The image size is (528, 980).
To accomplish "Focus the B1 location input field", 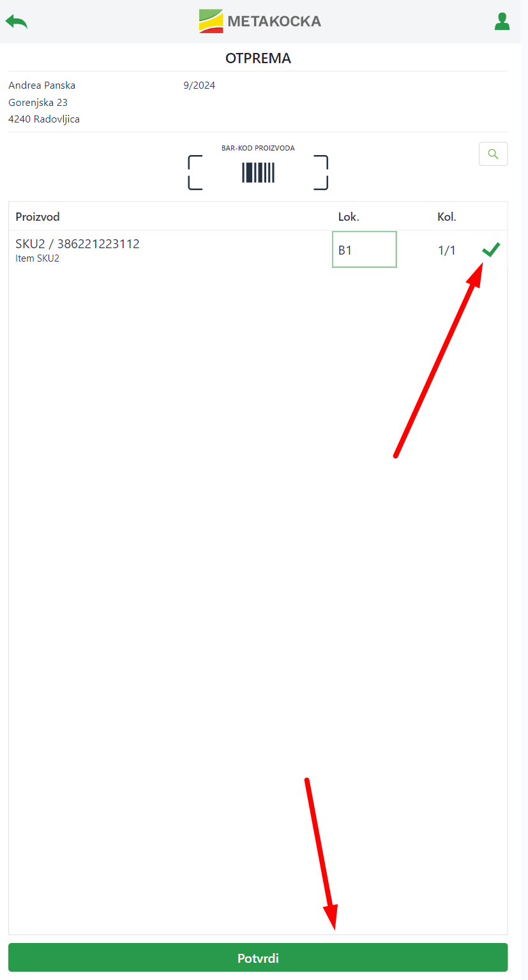I will tap(365, 249).
